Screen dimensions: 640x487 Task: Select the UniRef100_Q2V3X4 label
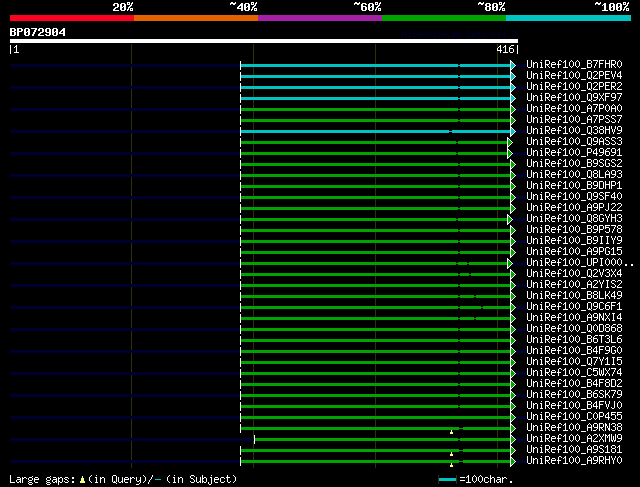pos(574,274)
